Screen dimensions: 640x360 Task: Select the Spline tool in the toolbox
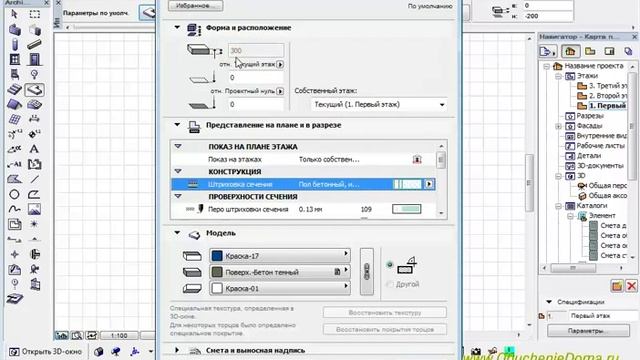click(14, 209)
